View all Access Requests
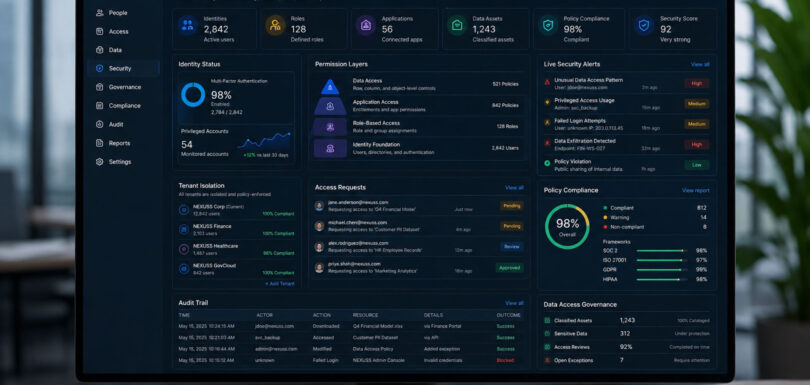The height and width of the screenshot is (385, 810). (x=514, y=188)
